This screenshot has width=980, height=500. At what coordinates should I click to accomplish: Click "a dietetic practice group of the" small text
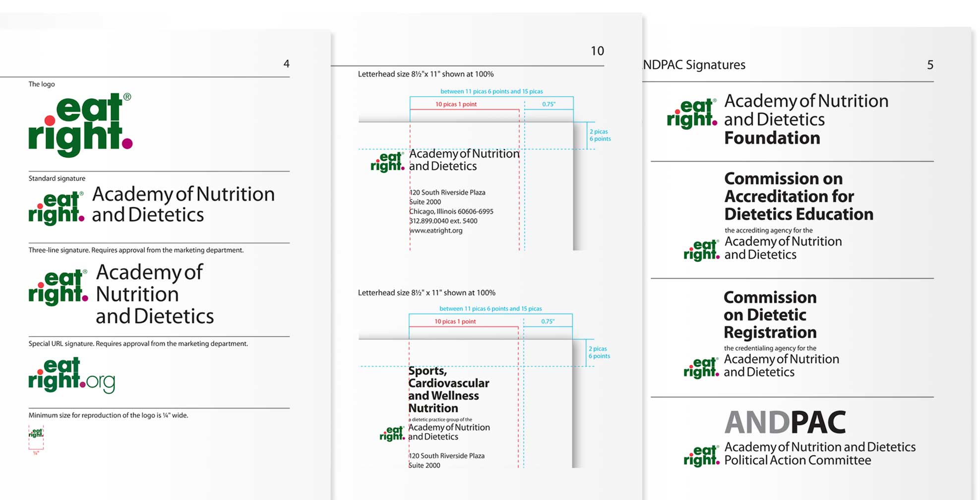point(440,420)
